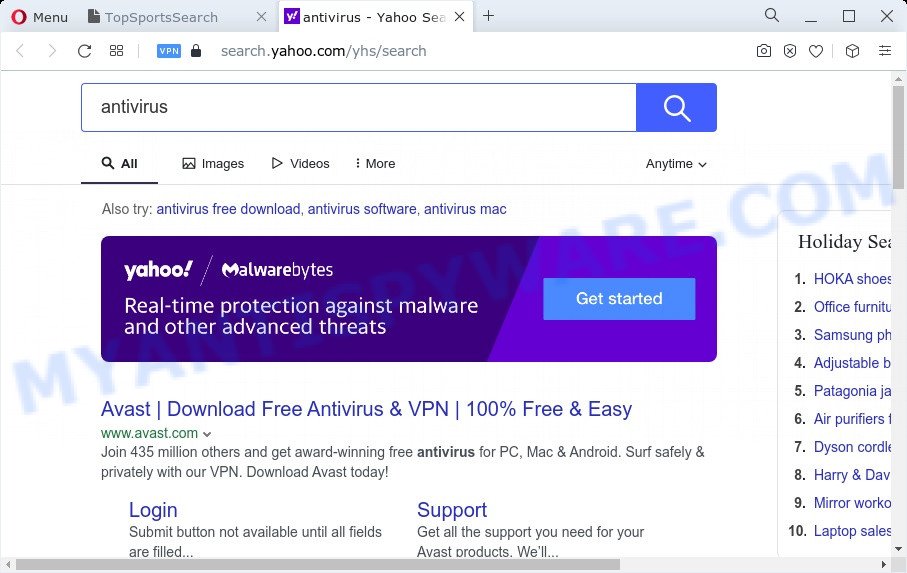This screenshot has width=907, height=573.
Task: Try antivirus software suggestion
Action: 362,209
